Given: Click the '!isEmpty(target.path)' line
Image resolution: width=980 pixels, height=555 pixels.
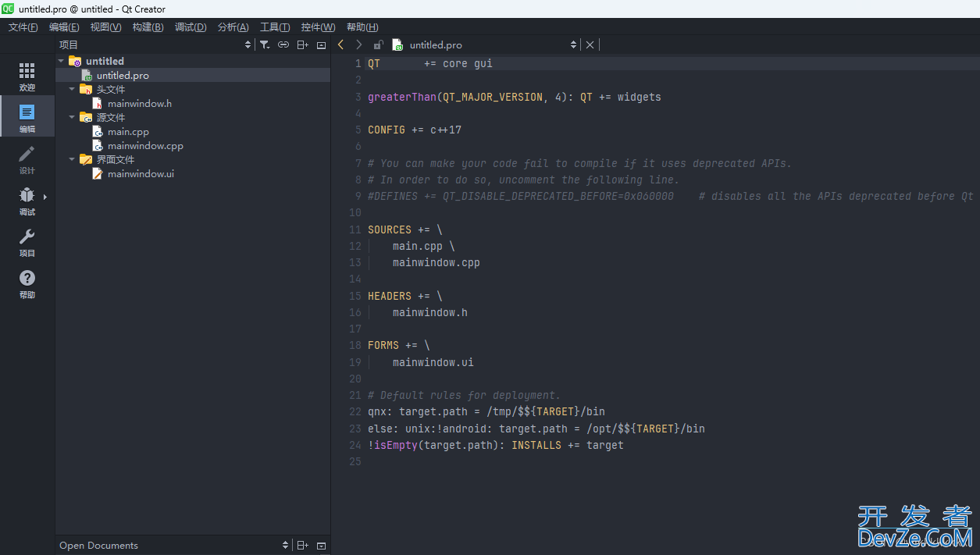Looking at the screenshot, I should [496, 445].
